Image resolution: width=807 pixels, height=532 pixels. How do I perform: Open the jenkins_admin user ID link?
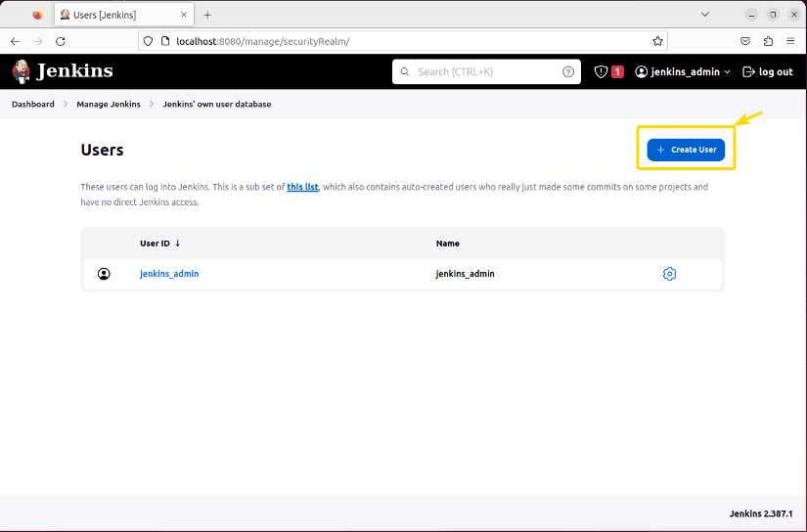[169, 274]
